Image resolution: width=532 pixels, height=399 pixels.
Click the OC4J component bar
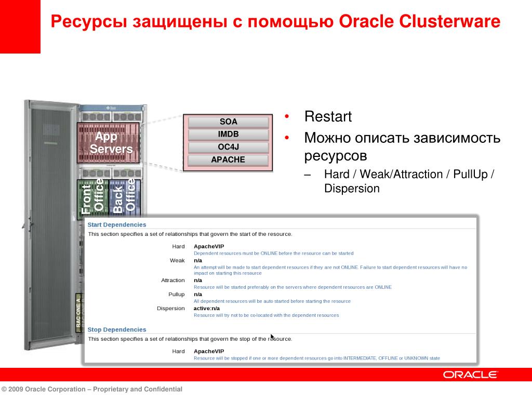point(229,147)
